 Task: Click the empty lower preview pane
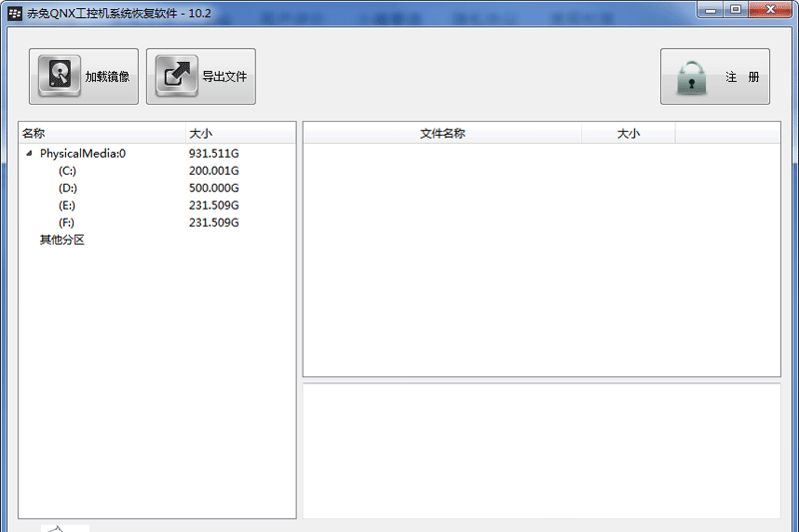[x=541, y=450]
